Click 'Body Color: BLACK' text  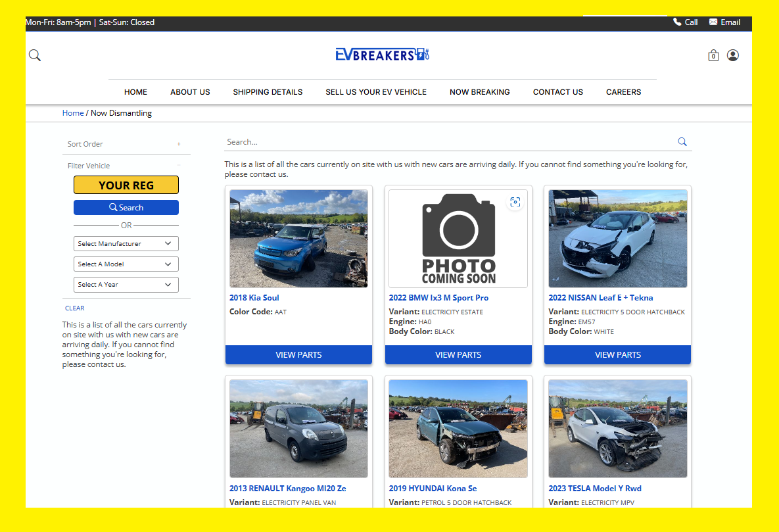pos(422,331)
